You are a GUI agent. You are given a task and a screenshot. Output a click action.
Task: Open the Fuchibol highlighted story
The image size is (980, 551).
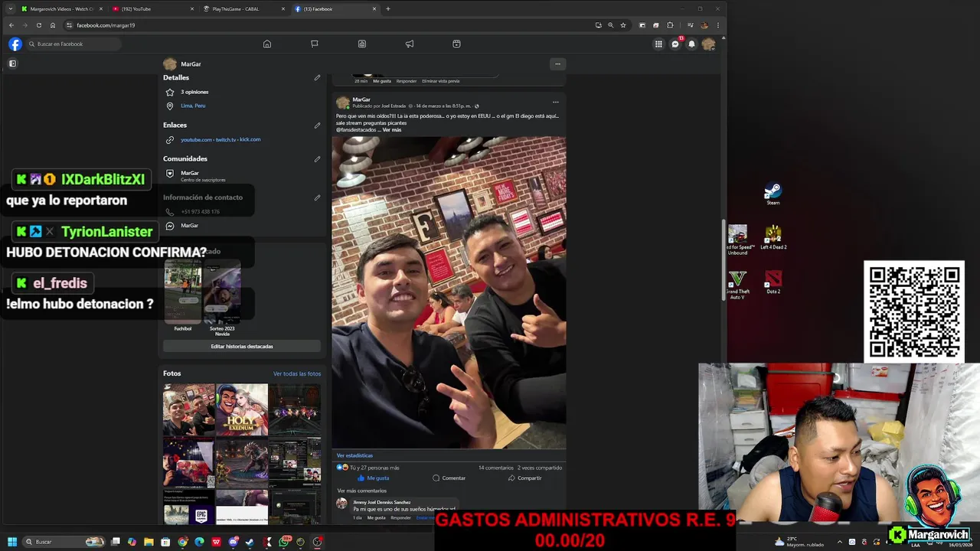tap(183, 292)
